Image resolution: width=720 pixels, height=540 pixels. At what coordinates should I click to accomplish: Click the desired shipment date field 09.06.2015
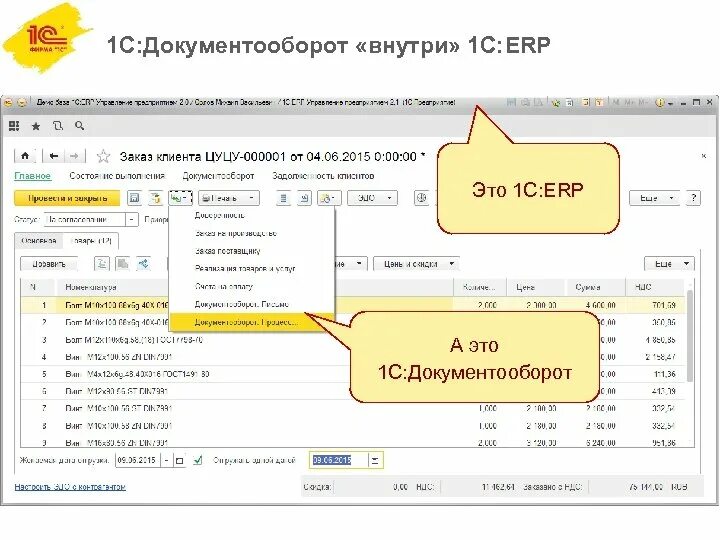(137, 460)
